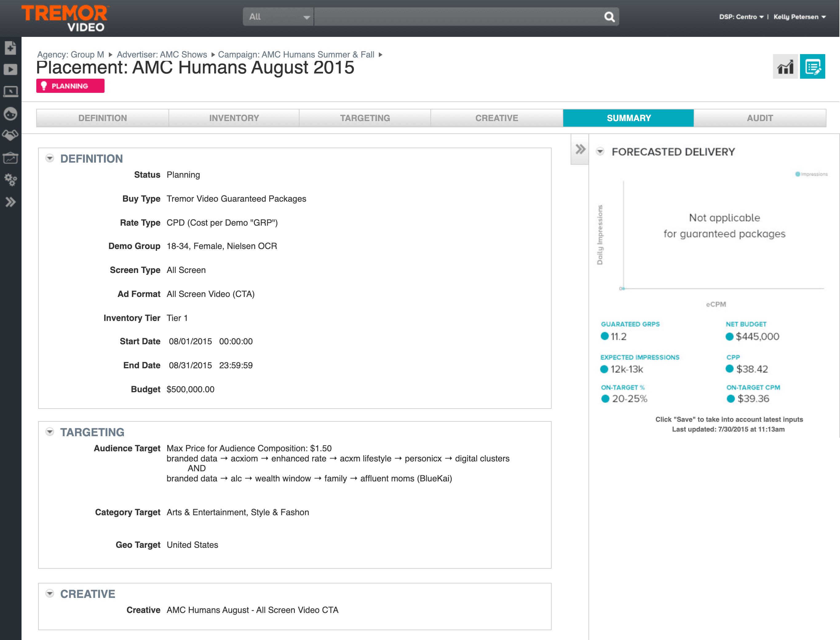Click the Guaranteed GRPs value 11.2

[x=619, y=336]
